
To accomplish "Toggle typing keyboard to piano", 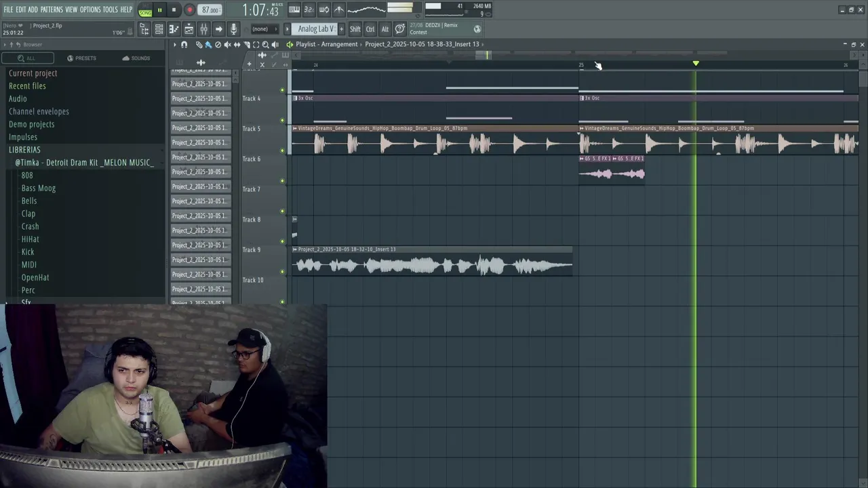I will click(x=294, y=9).
